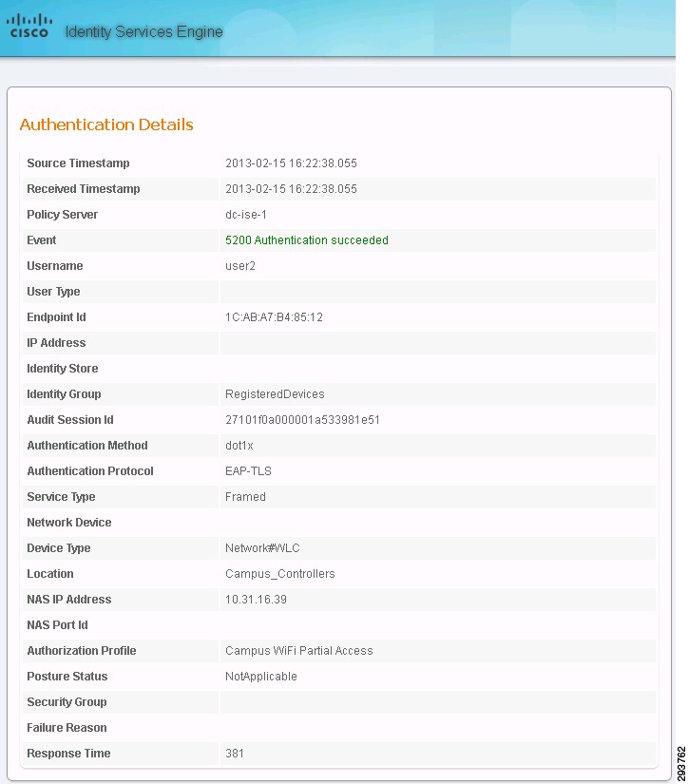Click the Username label
Viewport: 688px width, 784px height.
coord(55,266)
